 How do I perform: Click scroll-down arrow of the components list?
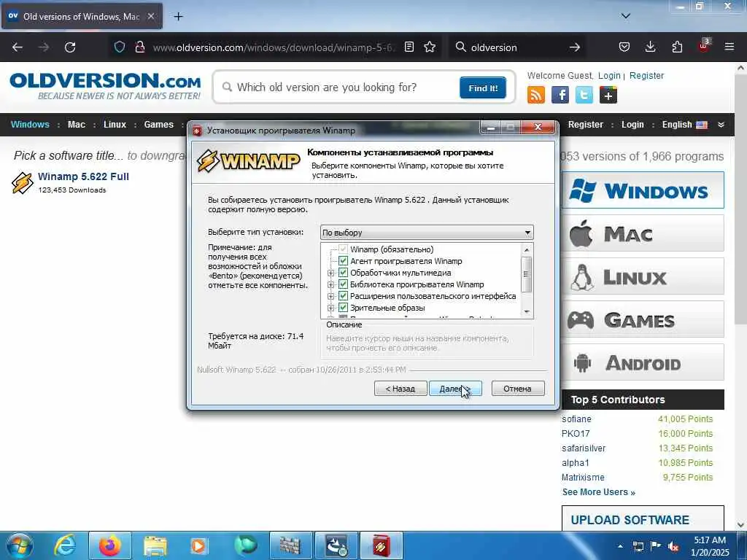(x=527, y=312)
